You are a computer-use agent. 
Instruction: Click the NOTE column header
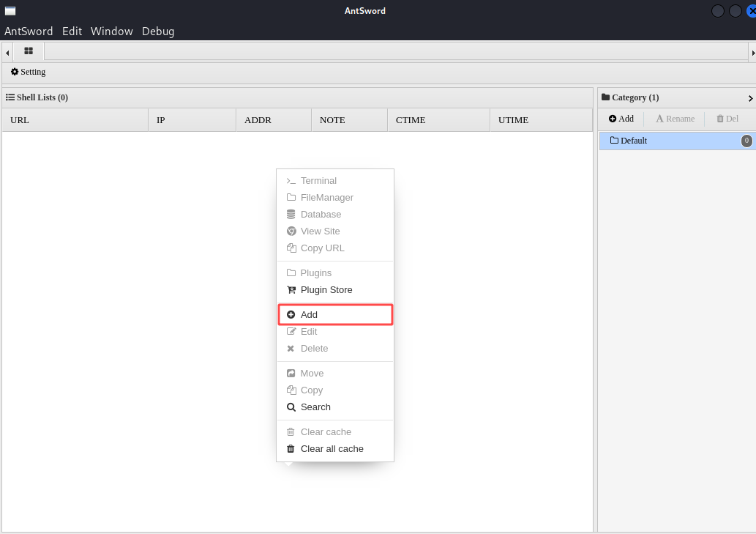coord(349,120)
